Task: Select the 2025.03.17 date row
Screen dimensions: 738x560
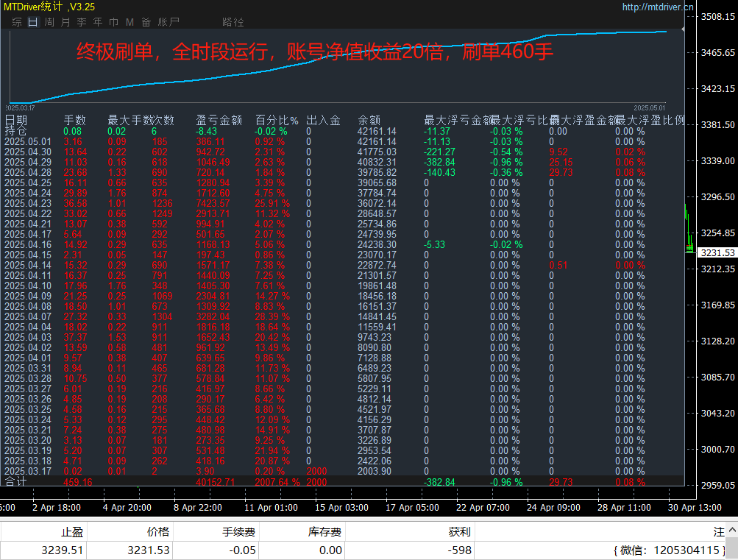Action: (342, 471)
